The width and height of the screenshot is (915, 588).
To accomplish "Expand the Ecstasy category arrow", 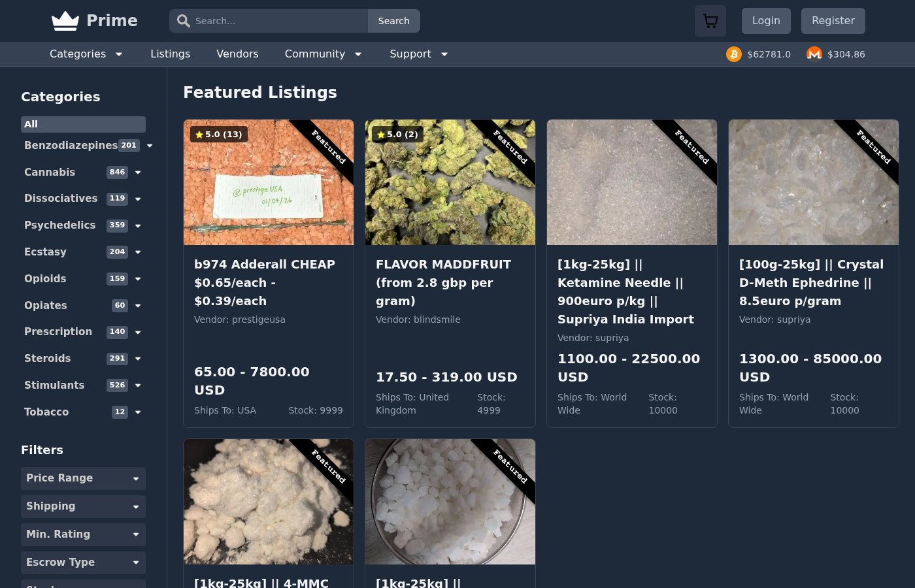I will [x=138, y=252].
